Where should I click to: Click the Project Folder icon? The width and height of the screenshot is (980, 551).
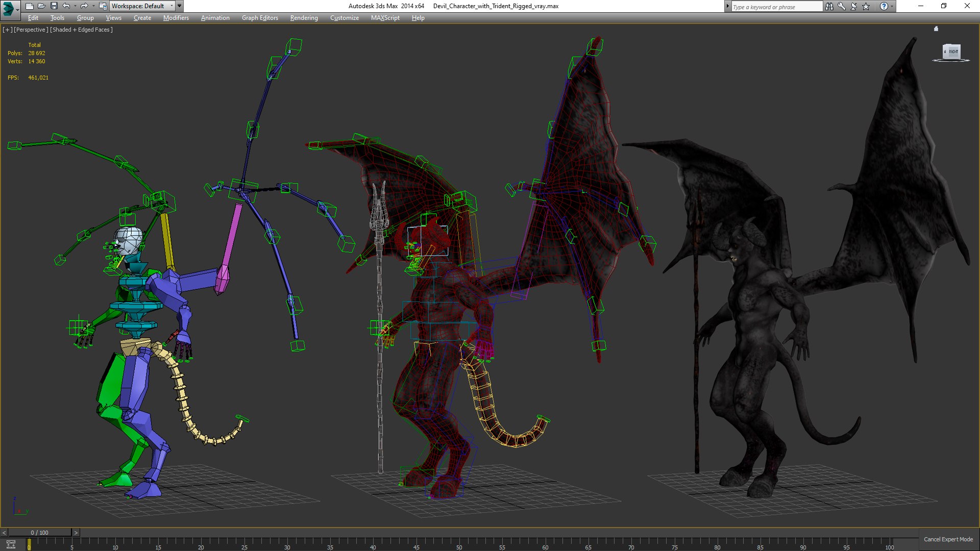coord(103,6)
